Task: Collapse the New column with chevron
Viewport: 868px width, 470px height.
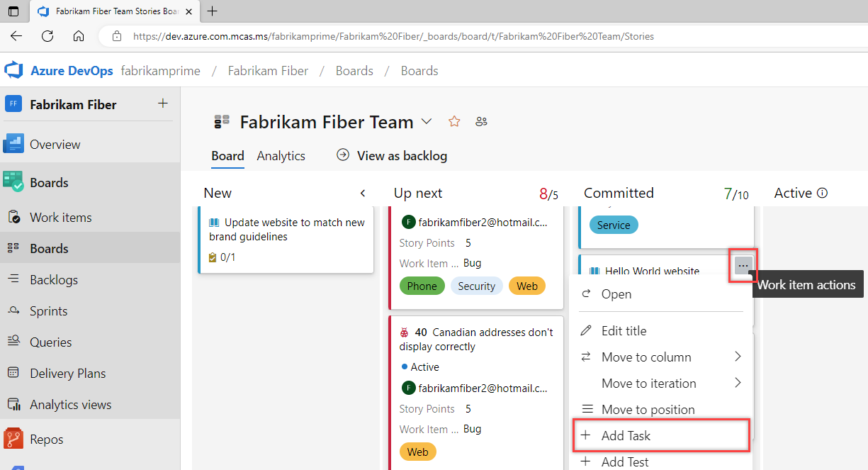Action: (x=363, y=193)
